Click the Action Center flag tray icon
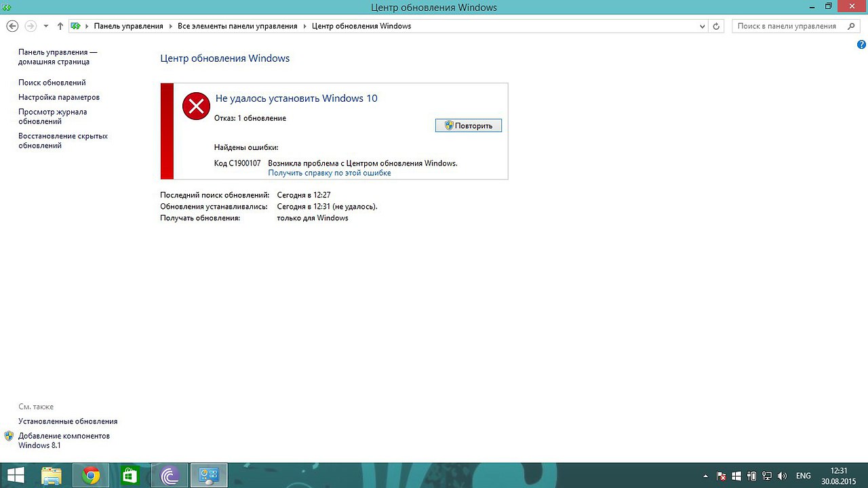868x488 pixels. point(722,476)
